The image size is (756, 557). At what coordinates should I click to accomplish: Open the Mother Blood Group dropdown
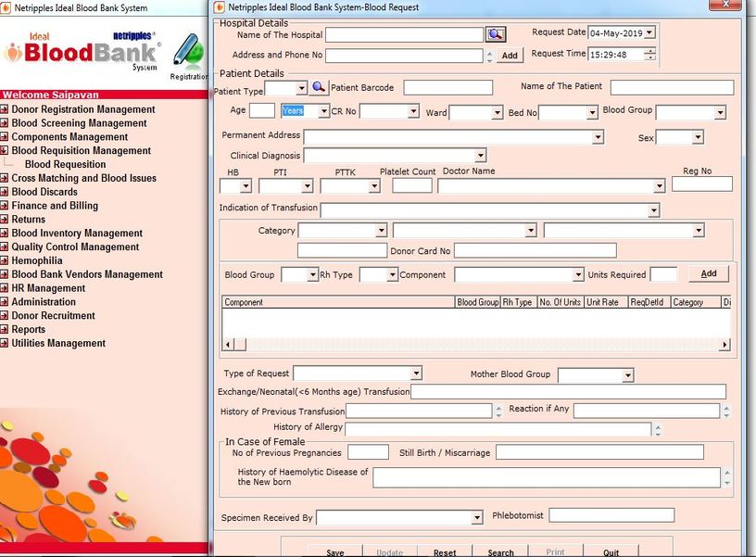(627, 375)
